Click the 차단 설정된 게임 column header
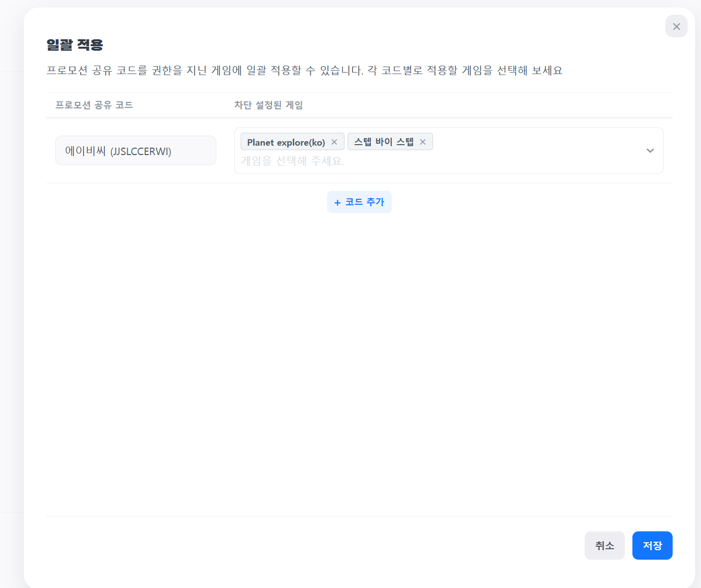This screenshot has height=588, width=701. (x=268, y=105)
